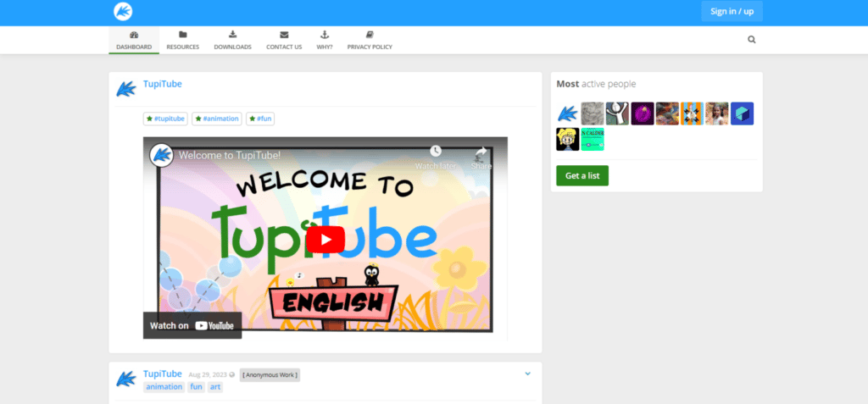Viewport: 868px width, 404px height.
Task: Expand the second post chevron menu
Action: pyautogui.click(x=527, y=374)
